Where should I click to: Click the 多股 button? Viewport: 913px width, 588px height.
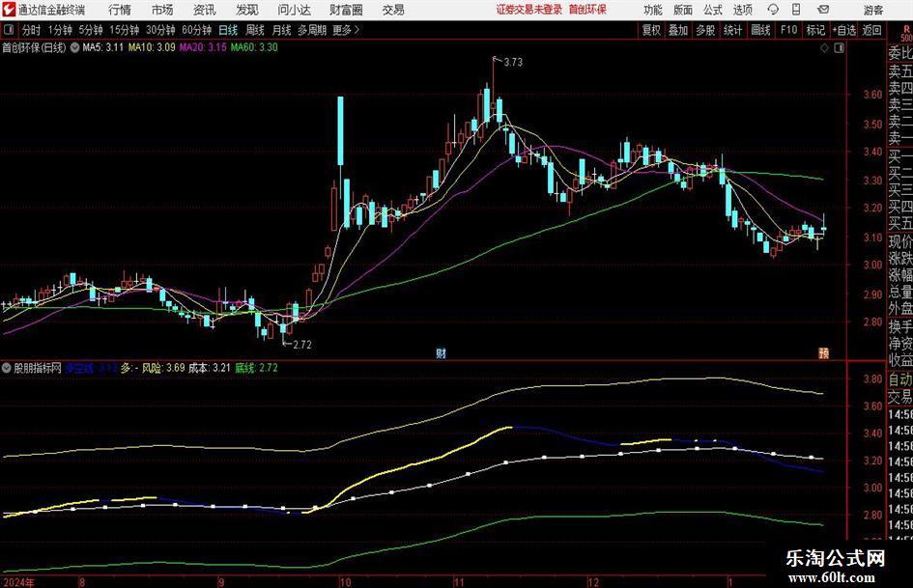click(705, 30)
